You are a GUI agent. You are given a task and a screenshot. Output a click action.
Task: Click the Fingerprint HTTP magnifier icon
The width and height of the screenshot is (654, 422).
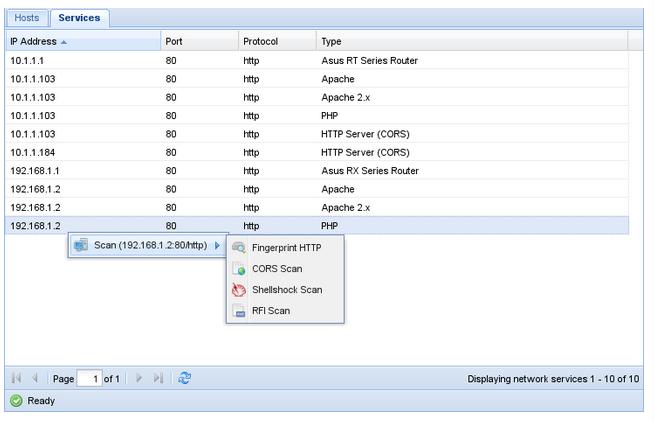point(239,248)
